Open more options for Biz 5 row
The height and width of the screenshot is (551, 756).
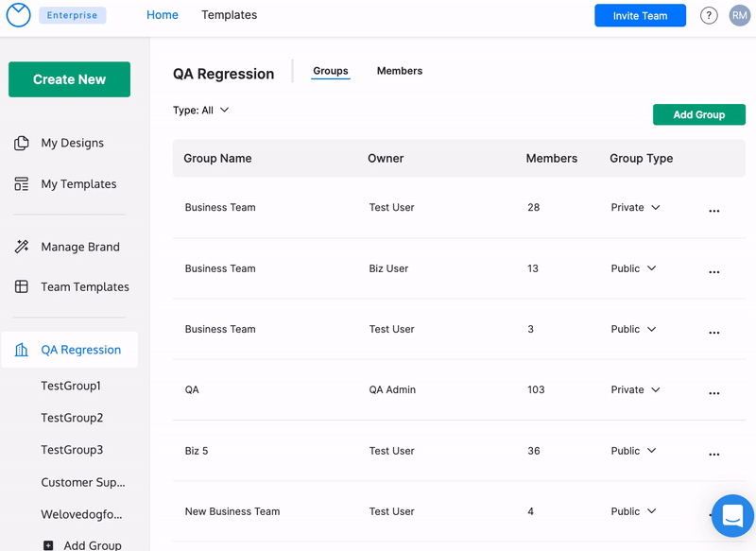[713, 454]
